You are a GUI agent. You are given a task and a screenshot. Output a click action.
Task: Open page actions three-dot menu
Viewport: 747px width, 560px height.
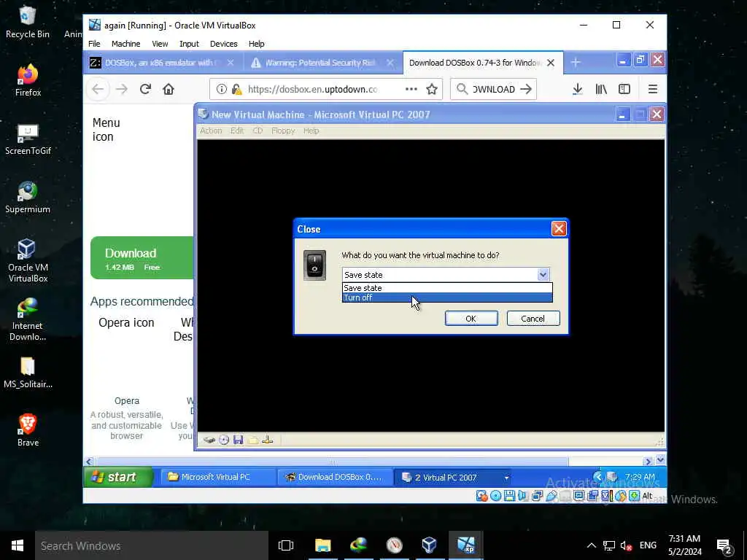click(x=411, y=89)
